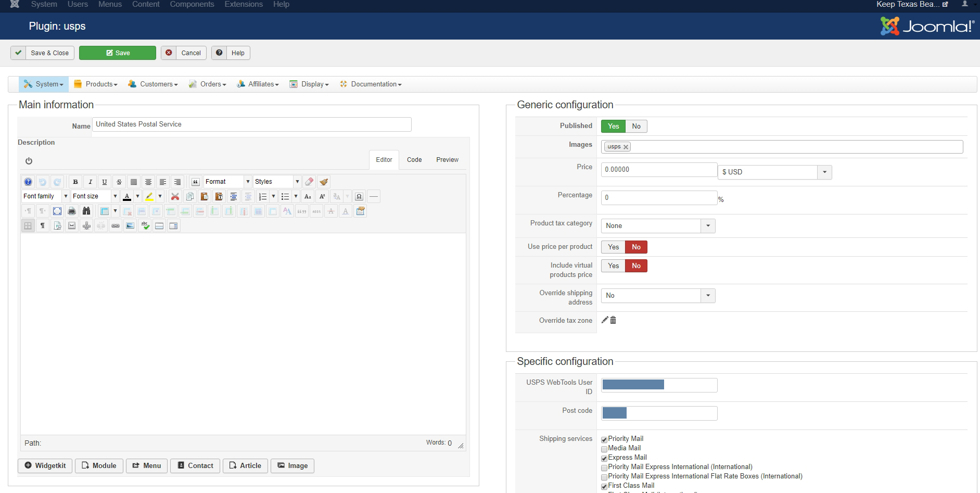Insert special character with Omega icon
Viewport: 980px width, 493px height.
point(359,196)
